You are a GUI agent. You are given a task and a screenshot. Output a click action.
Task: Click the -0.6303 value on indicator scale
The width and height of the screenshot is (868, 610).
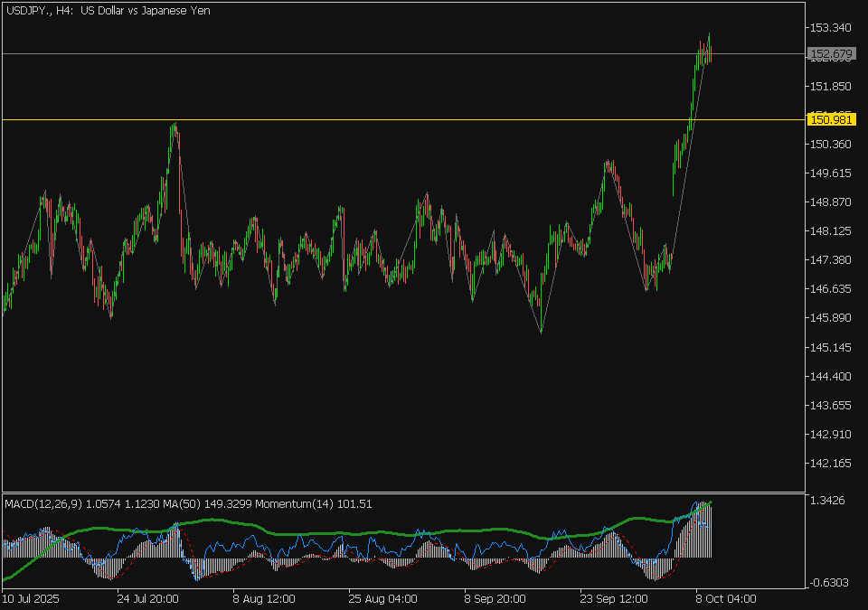(x=828, y=583)
